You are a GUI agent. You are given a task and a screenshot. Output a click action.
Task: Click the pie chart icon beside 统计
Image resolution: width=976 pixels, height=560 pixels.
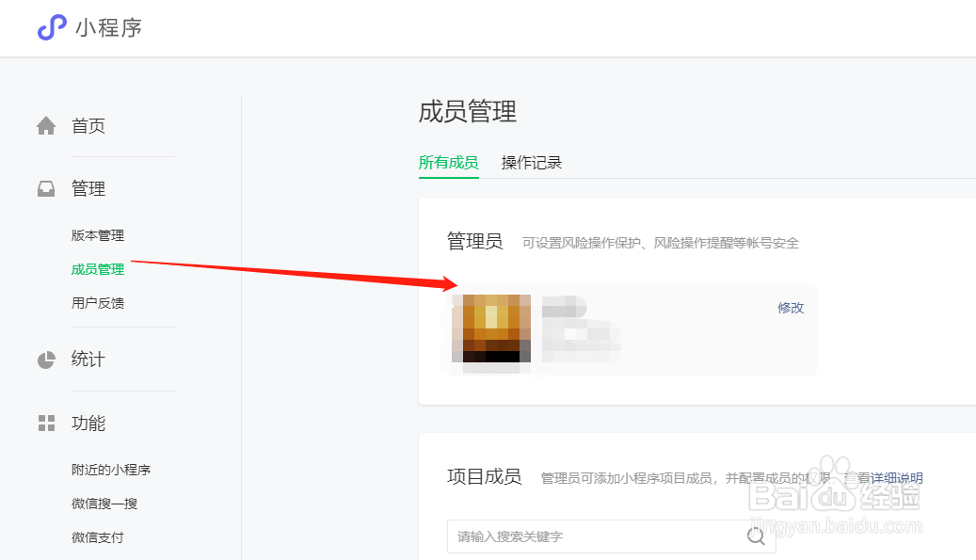click(x=45, y=359)
